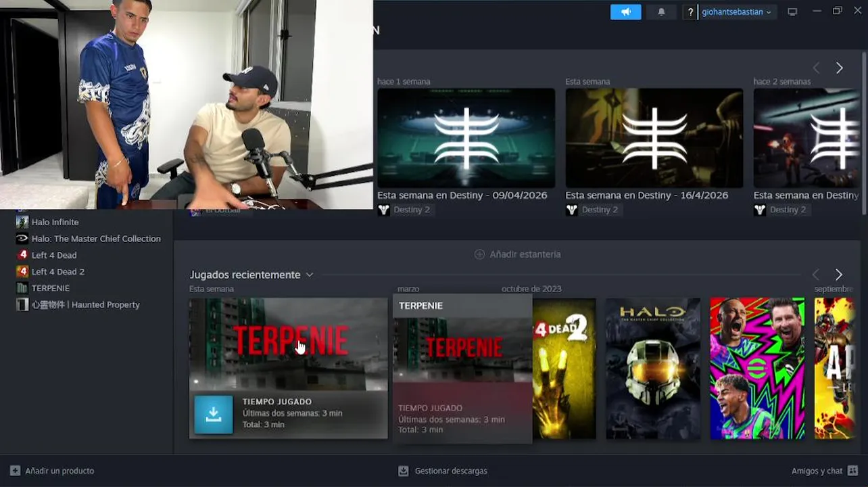Click 'Añadir un producto' button

[x=52, y=471]
